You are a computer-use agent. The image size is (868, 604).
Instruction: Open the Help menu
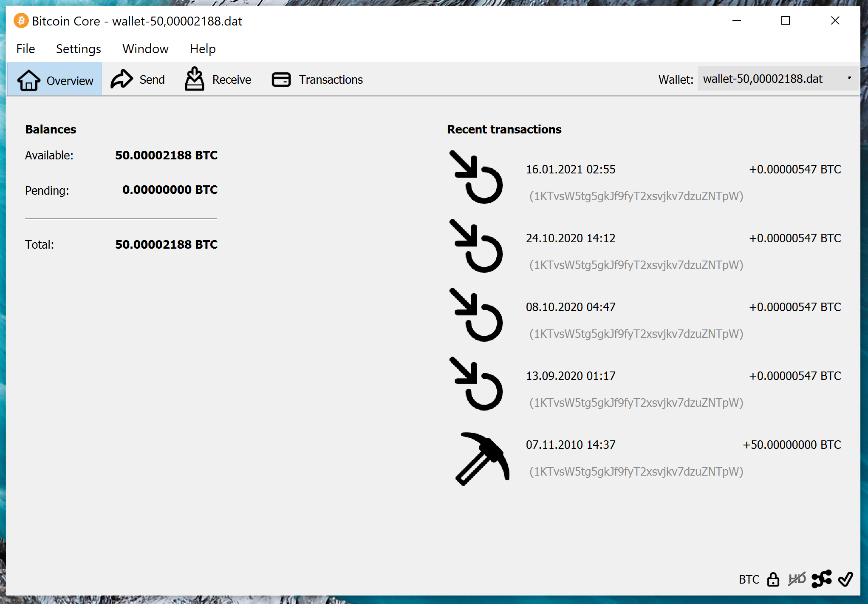click(202, 49)
